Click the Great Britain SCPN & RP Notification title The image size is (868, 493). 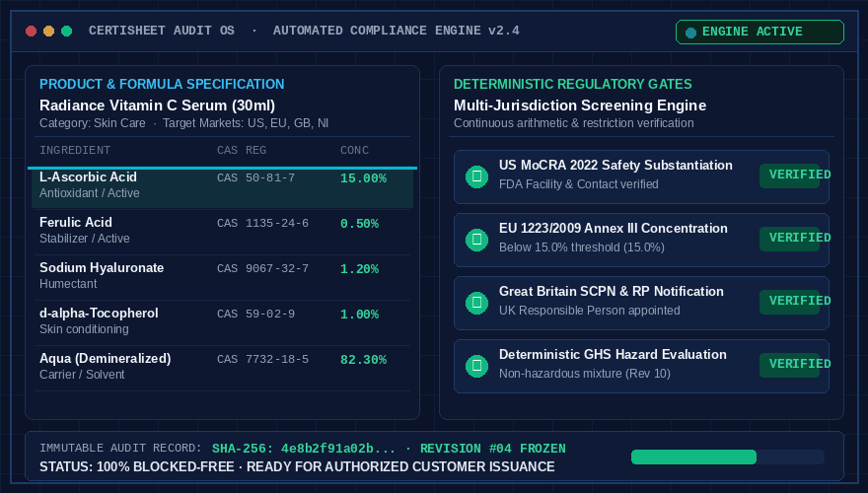612,292
